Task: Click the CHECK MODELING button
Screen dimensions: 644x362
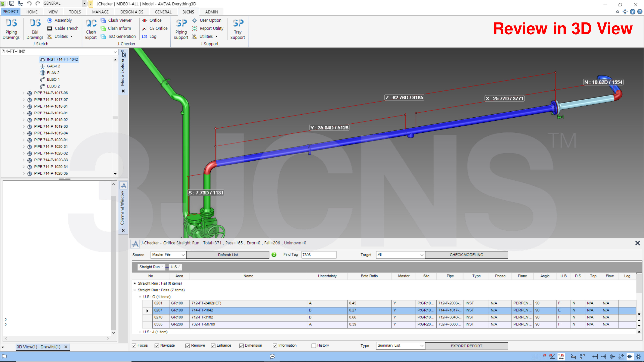Action: click(x=466, y=255)
